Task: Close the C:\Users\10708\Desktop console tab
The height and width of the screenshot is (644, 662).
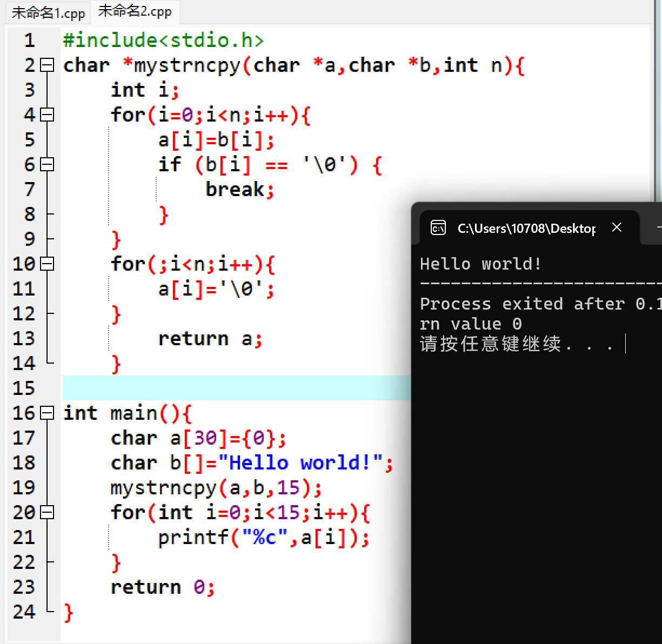Action: click(617, 227)
